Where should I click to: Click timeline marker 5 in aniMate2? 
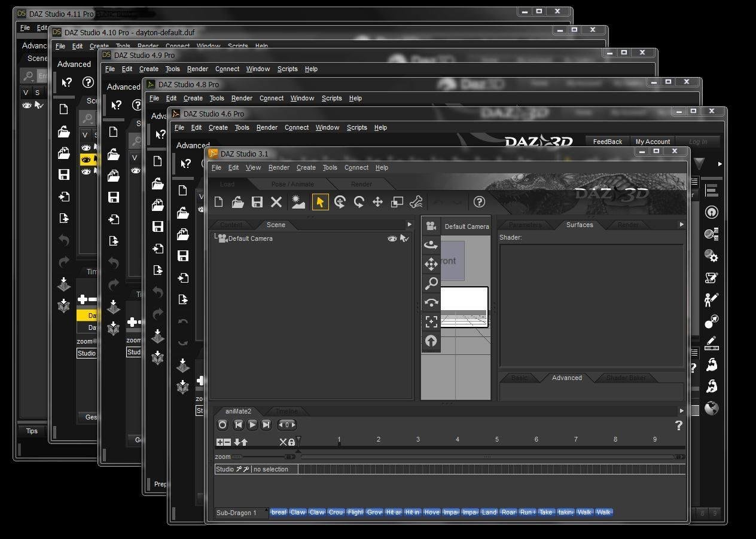pyautogui.click(x=496, y=439)
